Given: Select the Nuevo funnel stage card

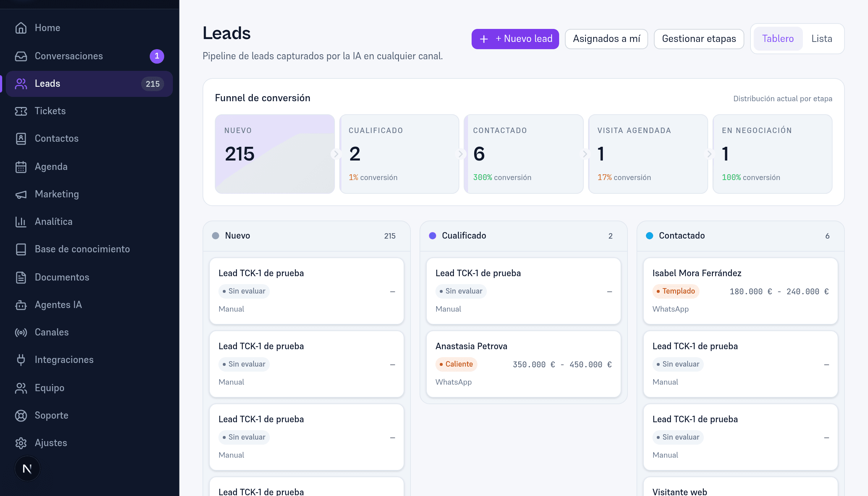Looking at the screenshot, I should pyautogui.click(x=275, y=154).
